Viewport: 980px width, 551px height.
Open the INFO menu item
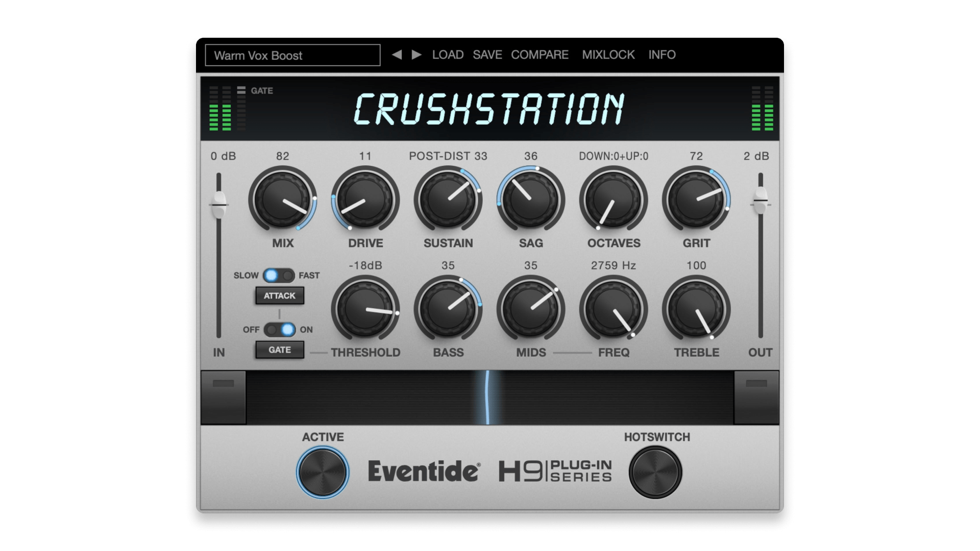(x=661, y=55)
